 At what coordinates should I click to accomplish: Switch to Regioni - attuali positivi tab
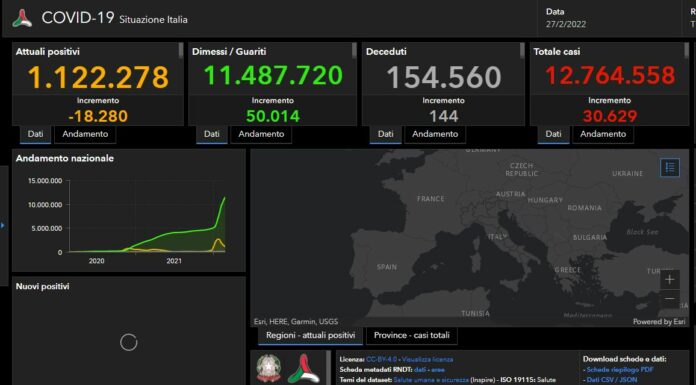tap(311, 335)
